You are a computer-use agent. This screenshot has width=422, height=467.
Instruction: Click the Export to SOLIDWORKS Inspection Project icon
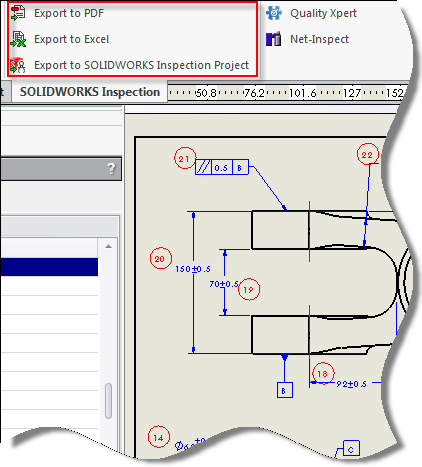coord(18,65)
